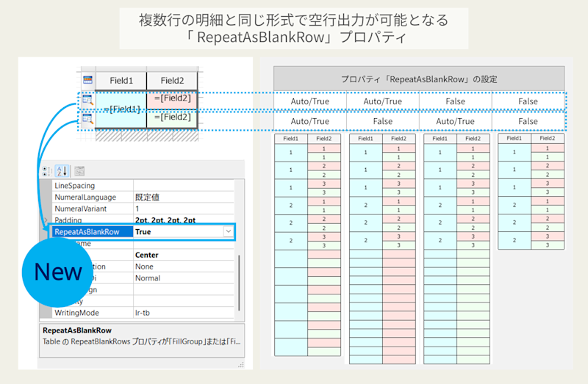Sort properties alphabetically with A-Z button

[62, 171]
